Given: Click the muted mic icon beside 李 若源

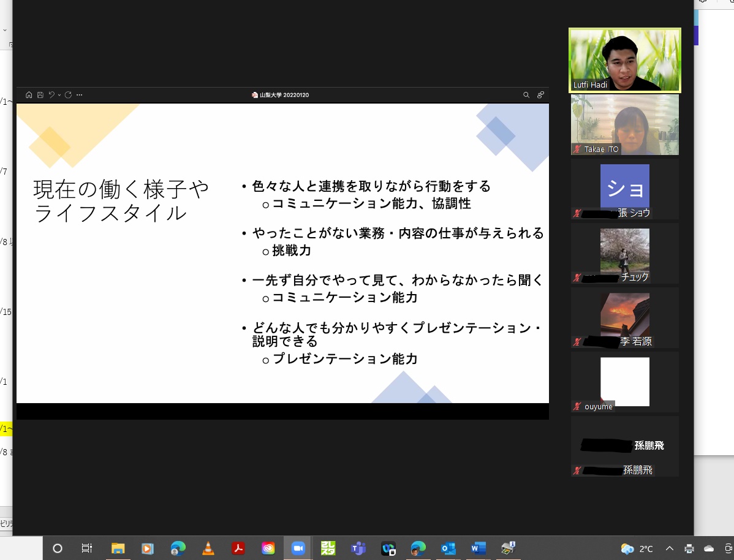Looking at the screenshot, I should coord(577,342).
